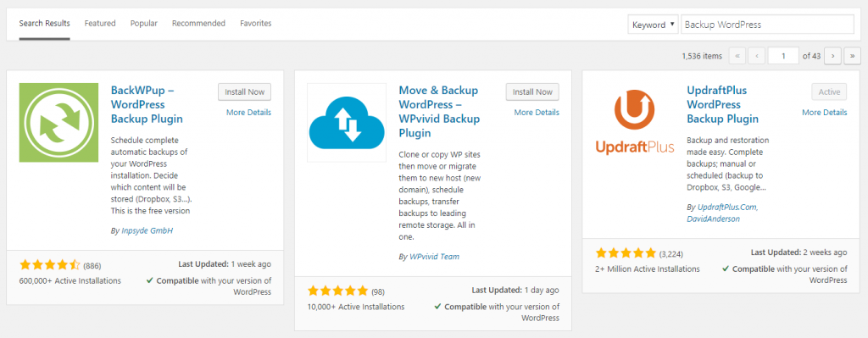Go to next page of results
This screenshot has width=868, height=338.
click(x=832, y=55)
